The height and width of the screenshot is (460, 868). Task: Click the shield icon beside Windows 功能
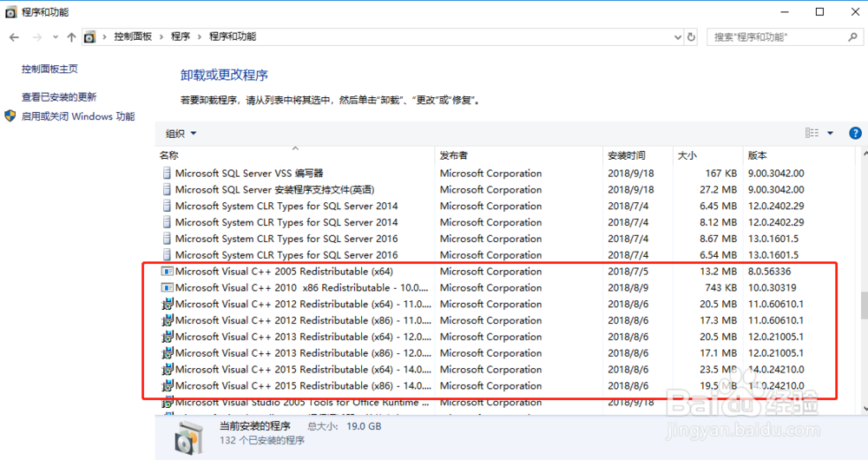[10, 116]
